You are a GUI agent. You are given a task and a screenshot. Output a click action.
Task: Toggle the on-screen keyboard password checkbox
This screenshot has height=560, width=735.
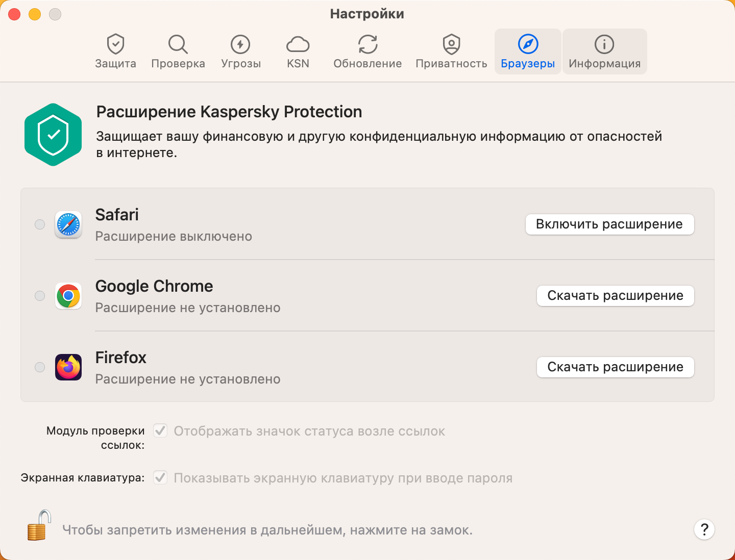pyautogui.click(x=160, y=478)
